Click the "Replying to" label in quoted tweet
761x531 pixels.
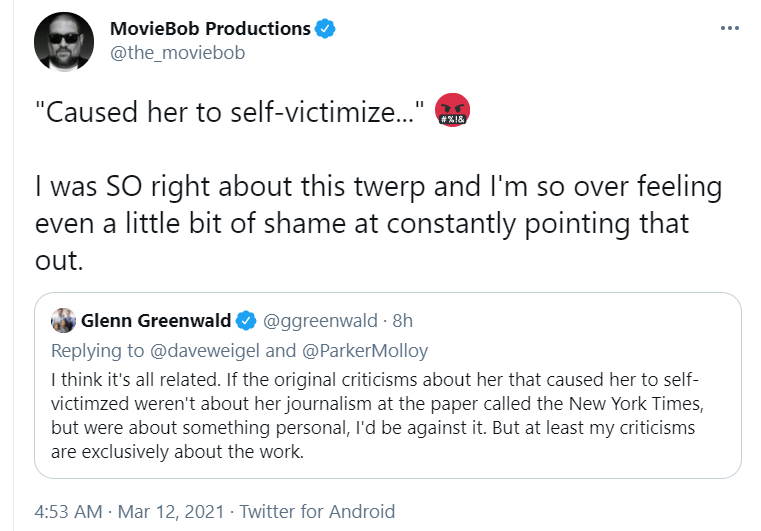point(98,350)
